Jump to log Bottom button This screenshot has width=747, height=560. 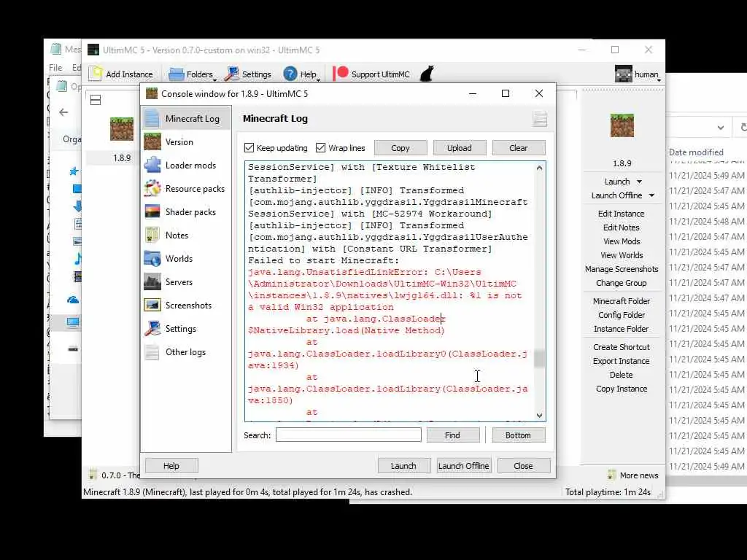pos(519,435)
